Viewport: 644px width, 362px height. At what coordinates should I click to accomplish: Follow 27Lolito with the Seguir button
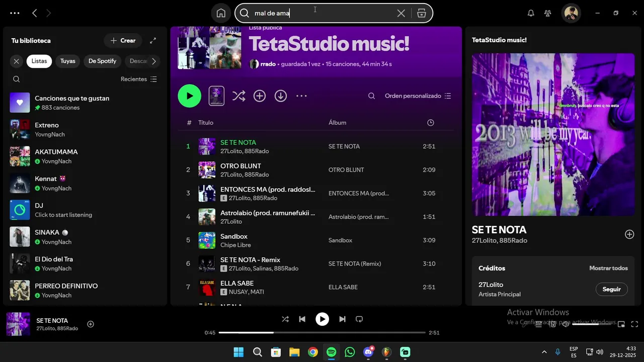pyautogui.click(x=612, y=289)
